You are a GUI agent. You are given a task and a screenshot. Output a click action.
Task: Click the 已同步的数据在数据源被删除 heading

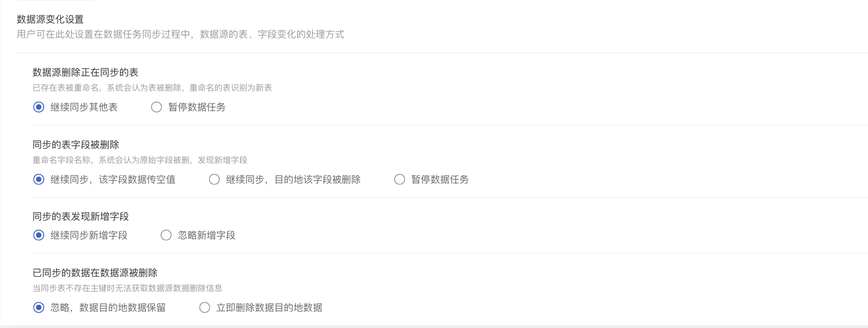95,273
